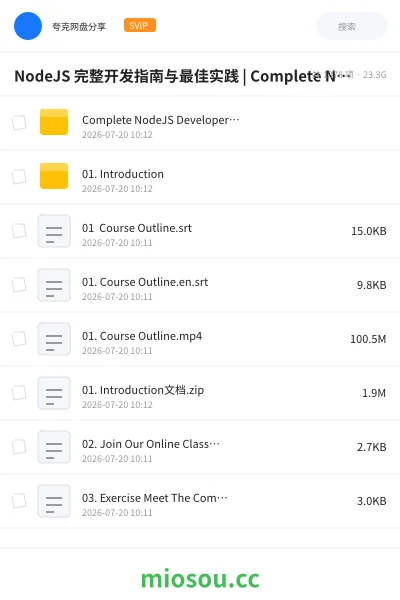Check the 01. Introduction folder checkbox

tap(19, 177)
